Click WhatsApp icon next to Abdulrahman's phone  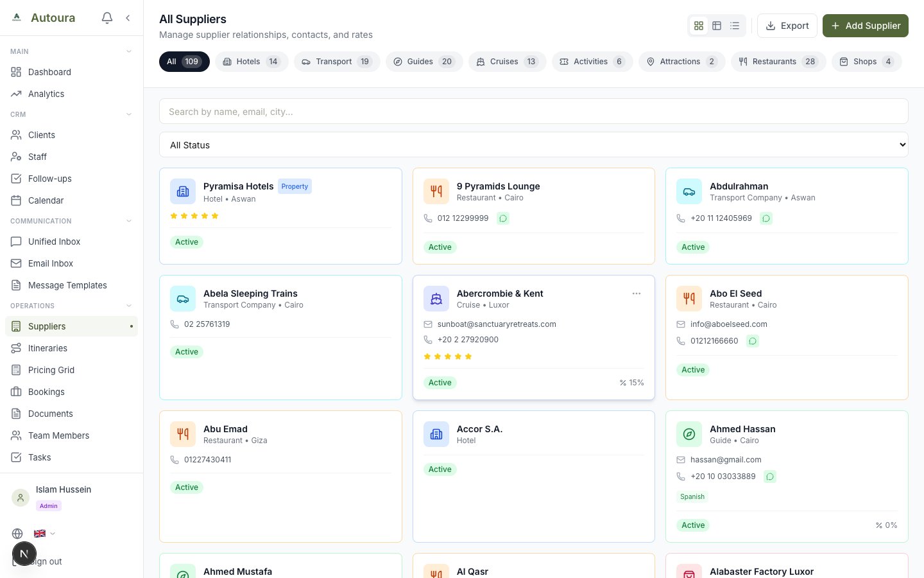point(766,218)
